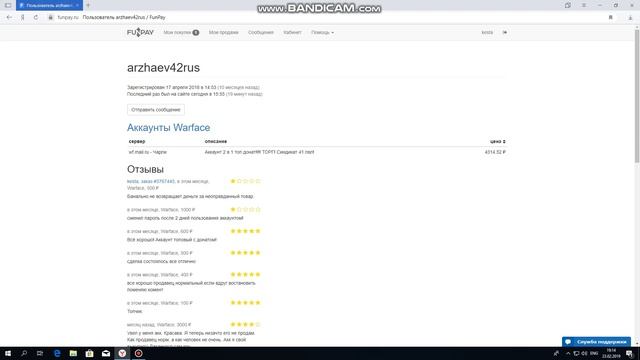Open Microsoft Store from the taskbar
The image size is (640, 360).
coord(89,353)
